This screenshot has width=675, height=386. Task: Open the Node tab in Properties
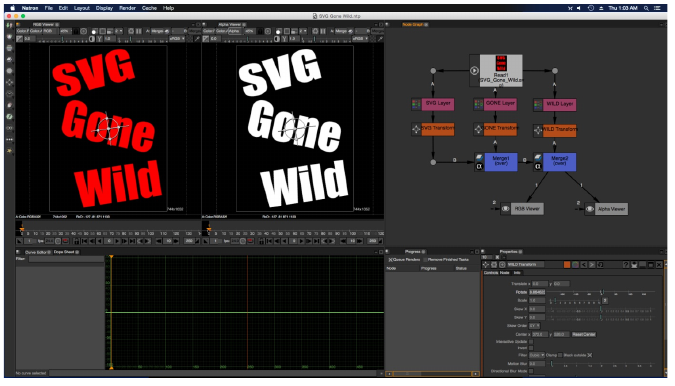(x=505, y=272)
